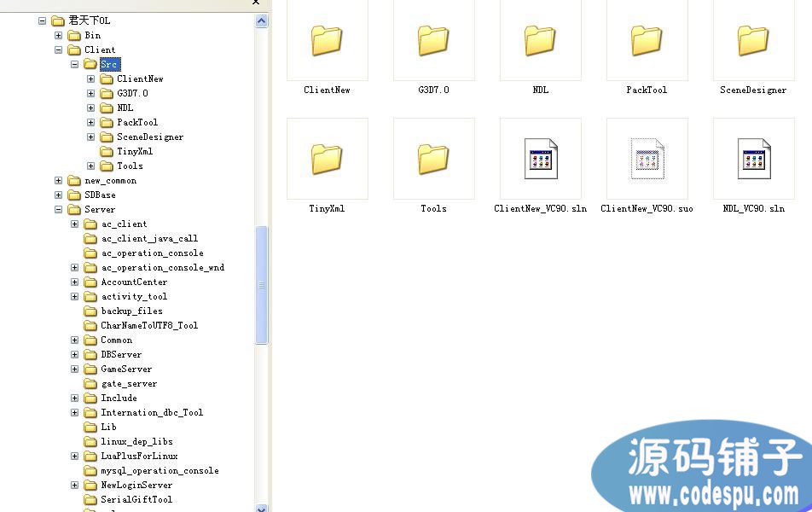Click the tree scrollbar down arrow
812x512 pixels.
point(262,508)
